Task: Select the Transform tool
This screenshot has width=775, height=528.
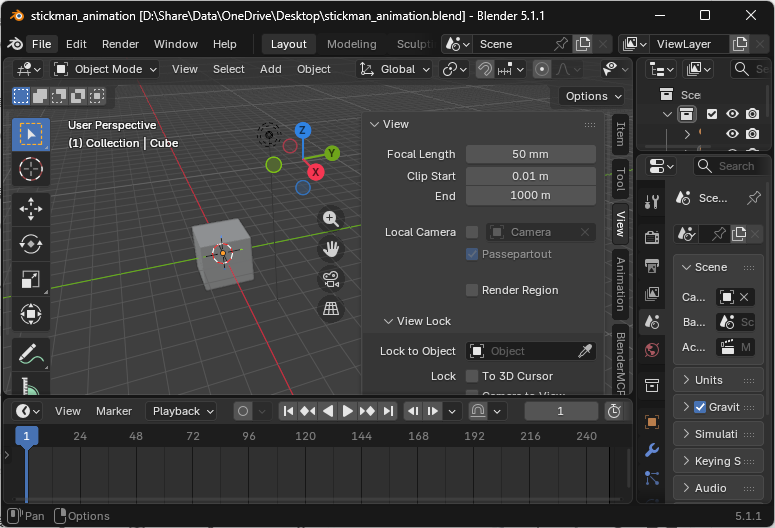Action: pos(31,314)
